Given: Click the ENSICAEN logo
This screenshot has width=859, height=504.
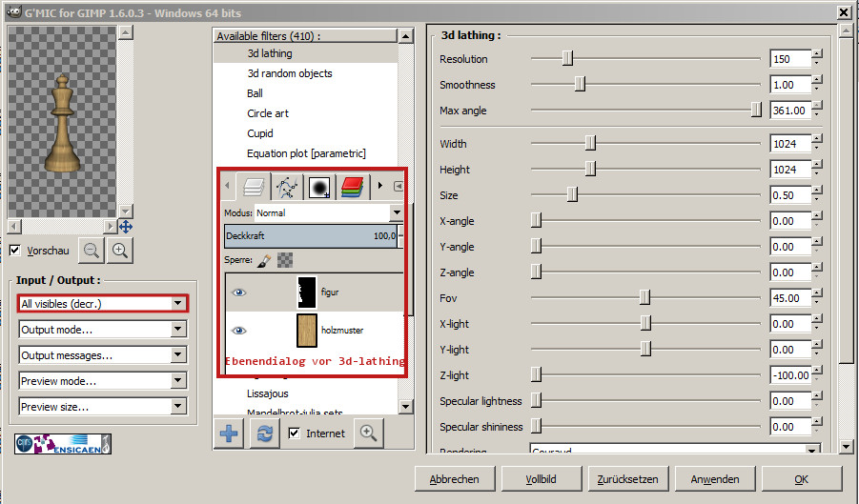Looking at the screenshot, I should pos(63,444).
